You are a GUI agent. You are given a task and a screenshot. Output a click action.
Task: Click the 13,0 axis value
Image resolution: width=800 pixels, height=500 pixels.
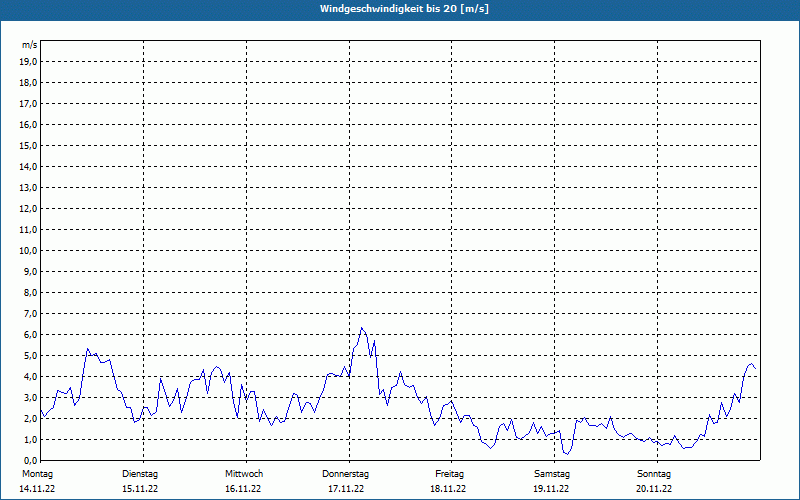coord(28,188)
